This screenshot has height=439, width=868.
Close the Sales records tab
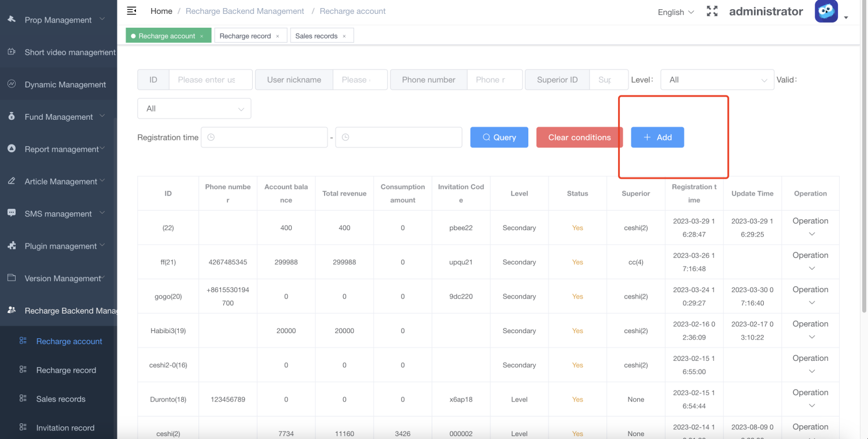344,36
